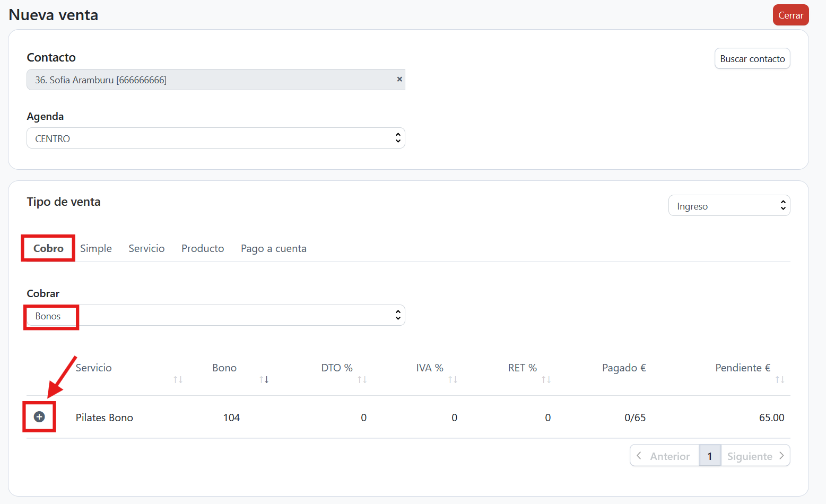Open the Producto tab
This screenshot has height=504, width=826.
coord(203,248)
